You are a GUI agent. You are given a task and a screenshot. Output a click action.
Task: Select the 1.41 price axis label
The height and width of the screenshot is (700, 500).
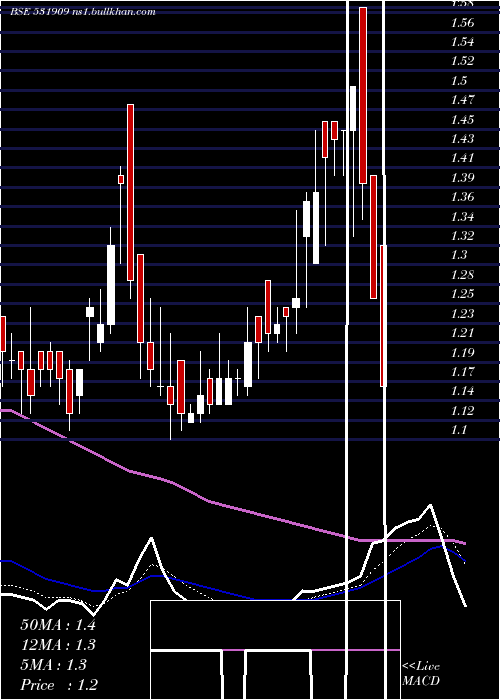tap(462, 158)
